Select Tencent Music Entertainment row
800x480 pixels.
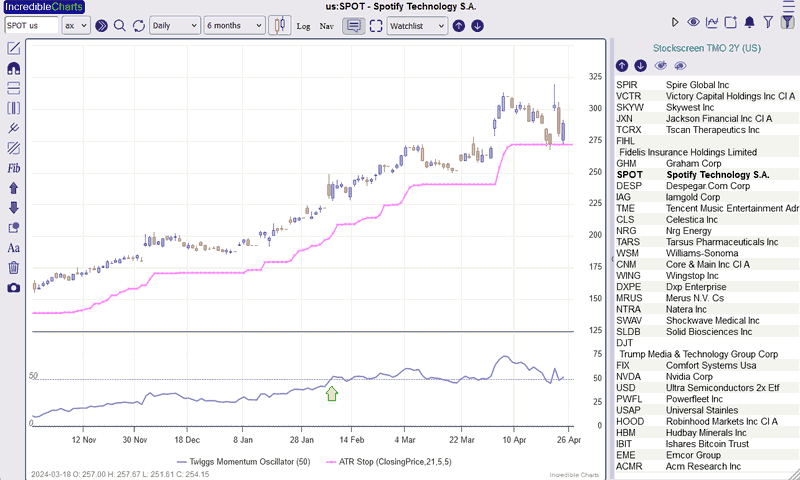[707, 208]
